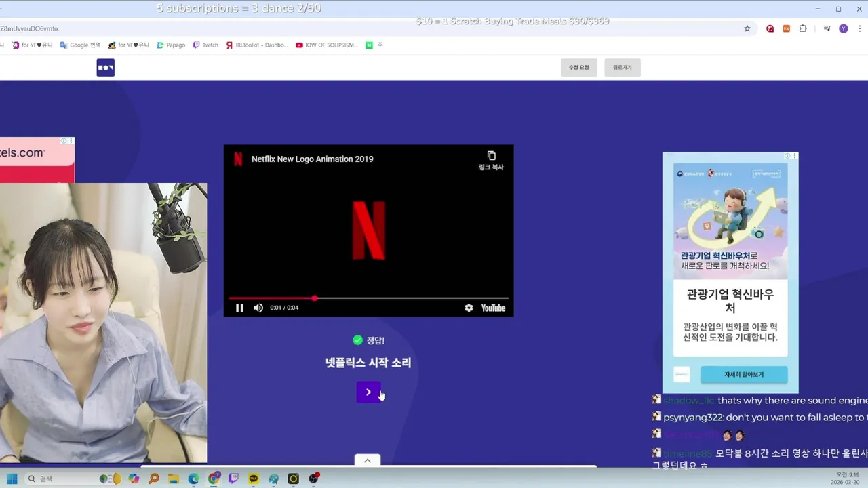The width and height of the screenshot is (868, 488).
Task: Copy video link with 링크 복사 icon
Action: click(491, 160)
